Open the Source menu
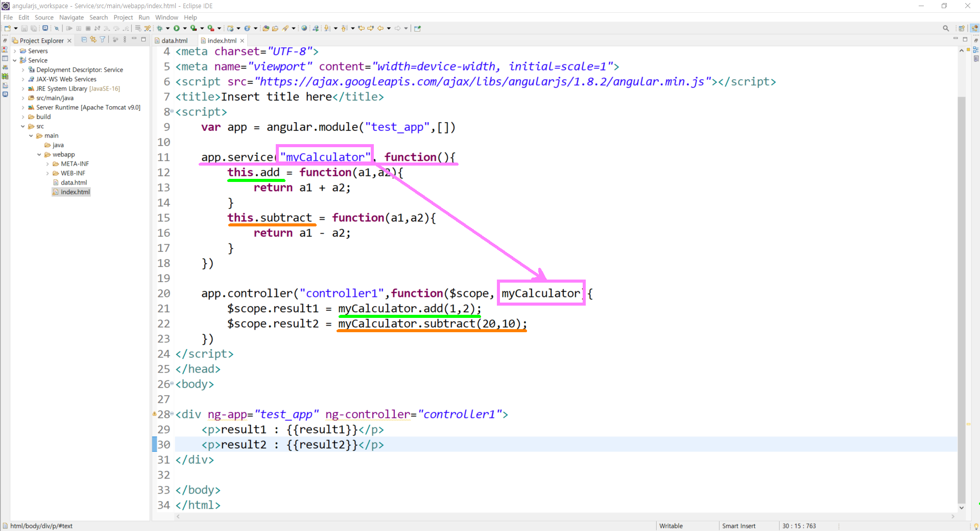980x531 pixels. (x=44, y=17)
